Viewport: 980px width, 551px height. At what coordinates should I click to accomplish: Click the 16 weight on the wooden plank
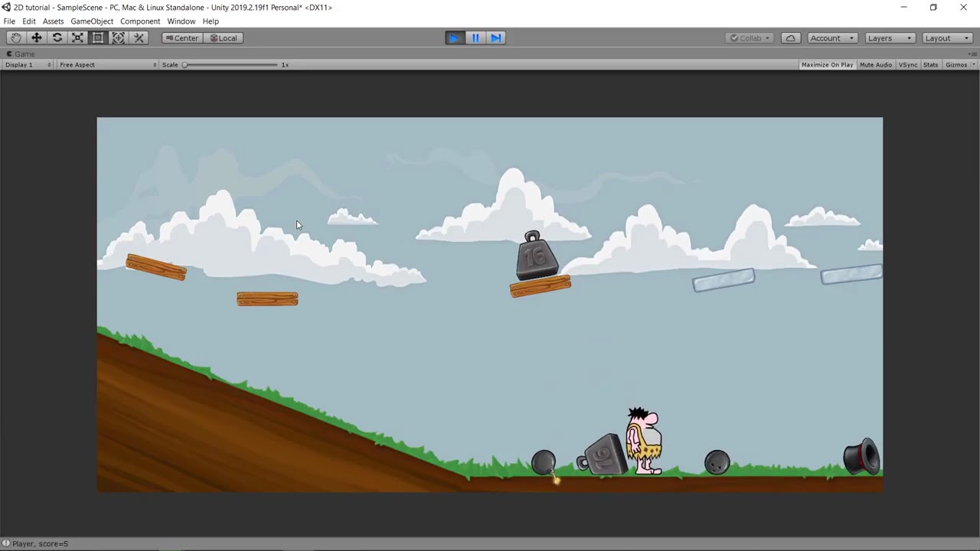click(536, 256)
